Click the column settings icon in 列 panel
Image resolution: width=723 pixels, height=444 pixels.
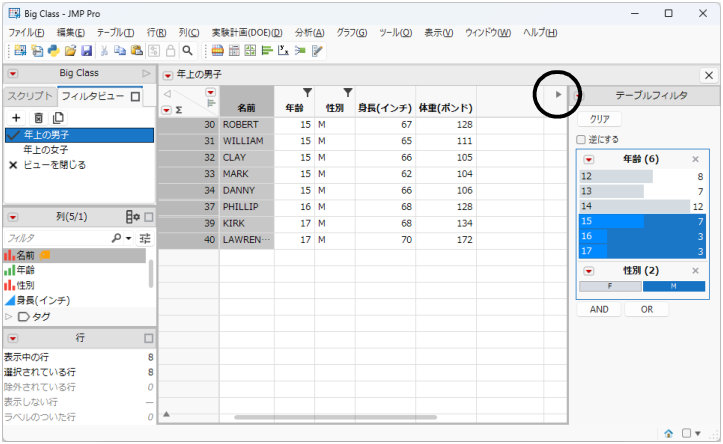(133, 217)
